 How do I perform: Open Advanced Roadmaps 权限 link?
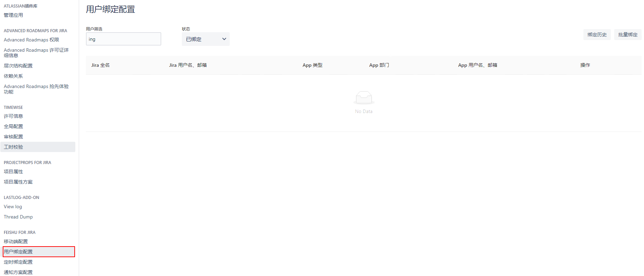31,40
